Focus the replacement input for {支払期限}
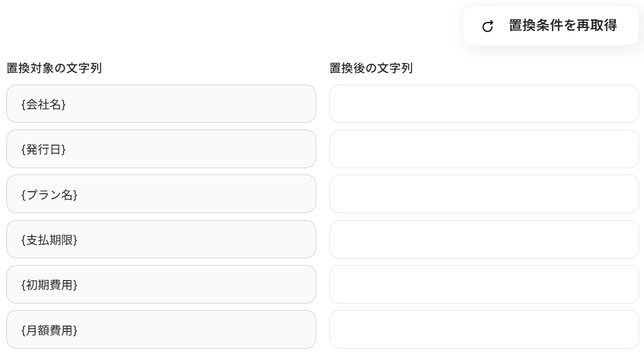Viewport: 644px width, 355px height. click(484, 239)
